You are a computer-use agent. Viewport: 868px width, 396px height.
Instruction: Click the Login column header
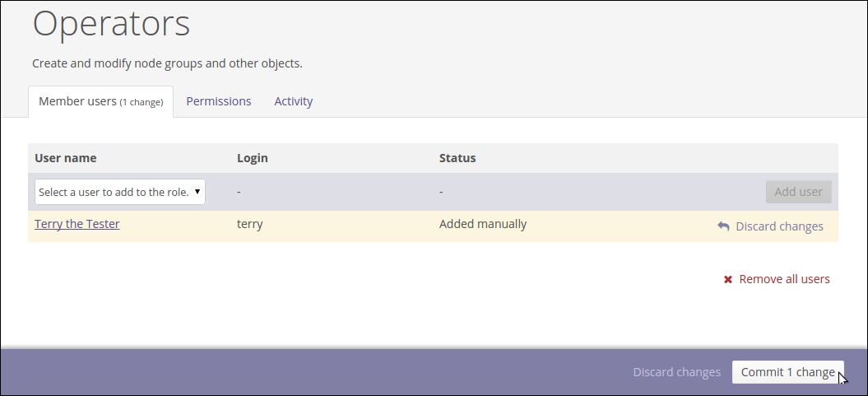(x=252, y=158)
